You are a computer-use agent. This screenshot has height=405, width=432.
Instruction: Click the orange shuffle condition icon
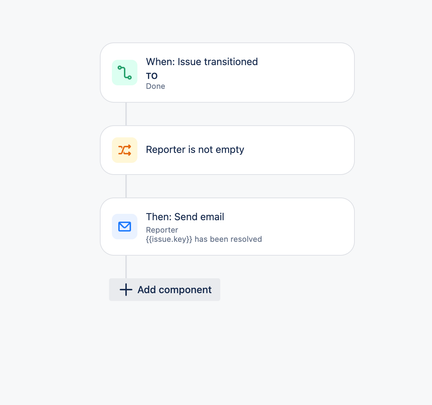click(125, 150)
